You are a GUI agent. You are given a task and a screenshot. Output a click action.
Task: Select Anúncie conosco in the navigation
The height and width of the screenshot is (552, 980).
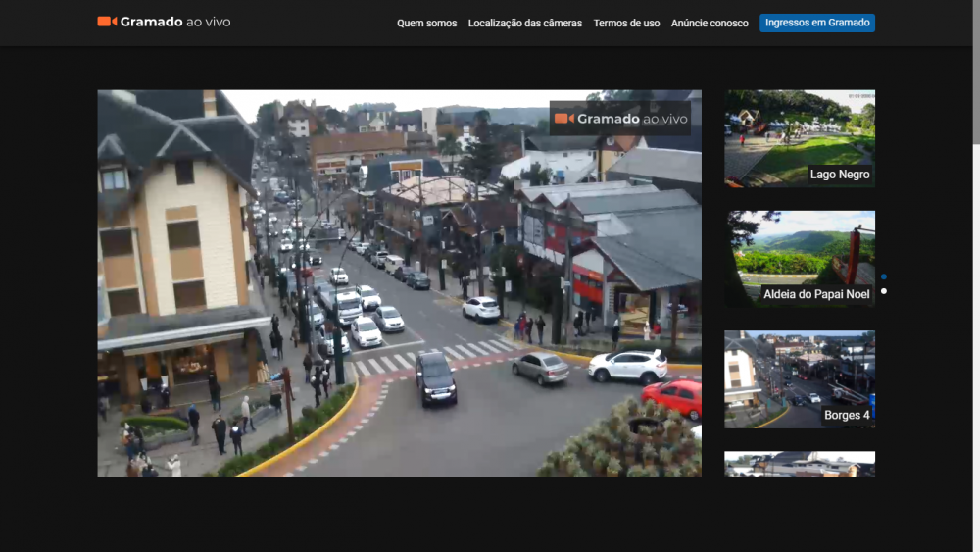(x=710, y=23)
